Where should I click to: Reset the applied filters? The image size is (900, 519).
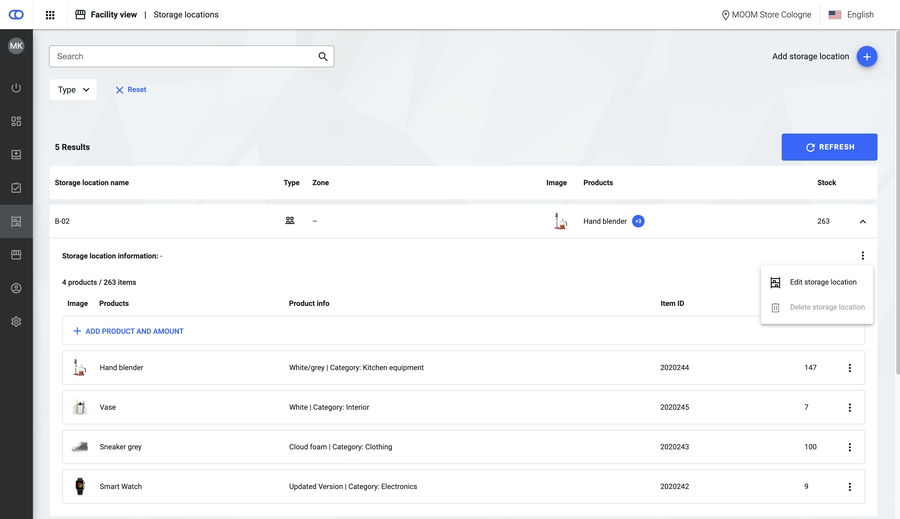coord(131,90)
